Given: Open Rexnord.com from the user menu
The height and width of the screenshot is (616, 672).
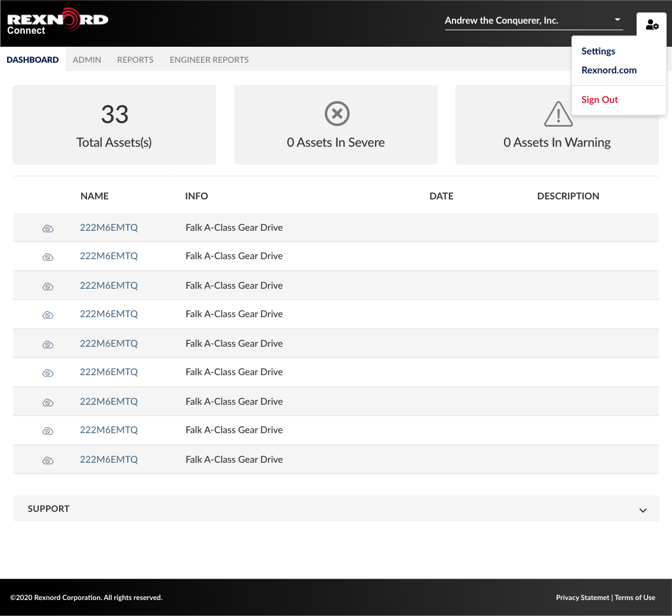Looking at the screenshot, I should 609,70.
